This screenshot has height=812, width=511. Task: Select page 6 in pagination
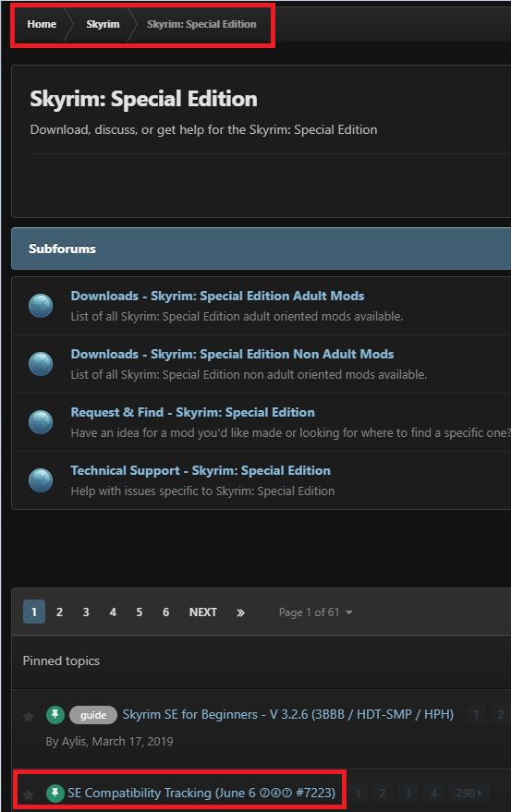[165, 612]
